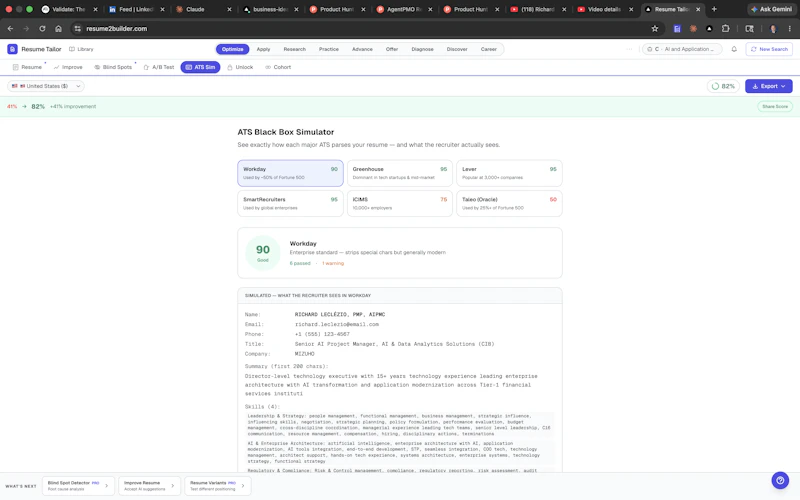Click the 82% score indicator

click(x=723, y=86)
